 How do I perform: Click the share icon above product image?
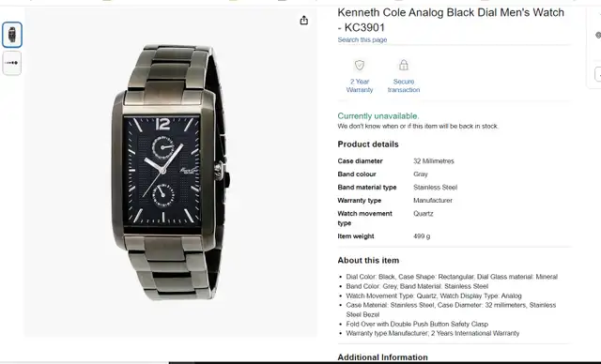click(x=303, y=20)
